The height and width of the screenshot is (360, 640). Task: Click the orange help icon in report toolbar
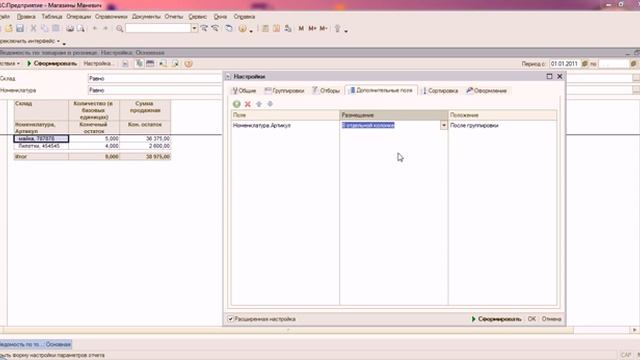tap(188, 64)
